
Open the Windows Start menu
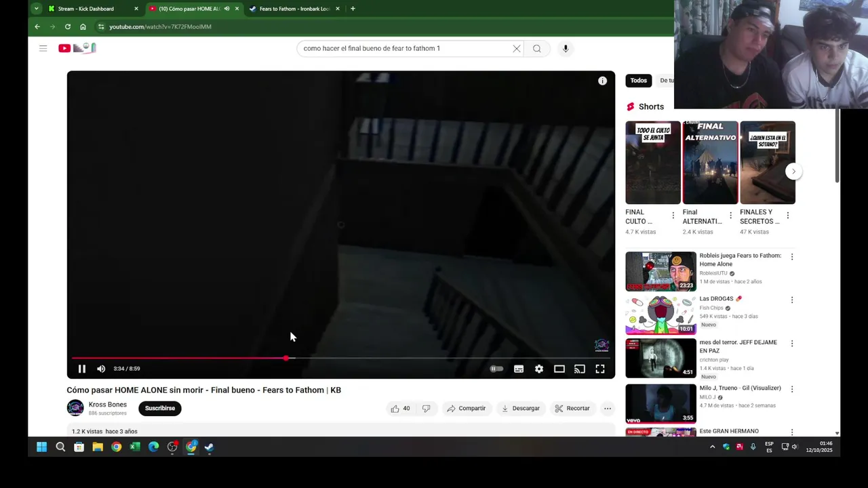pos(41,447)
